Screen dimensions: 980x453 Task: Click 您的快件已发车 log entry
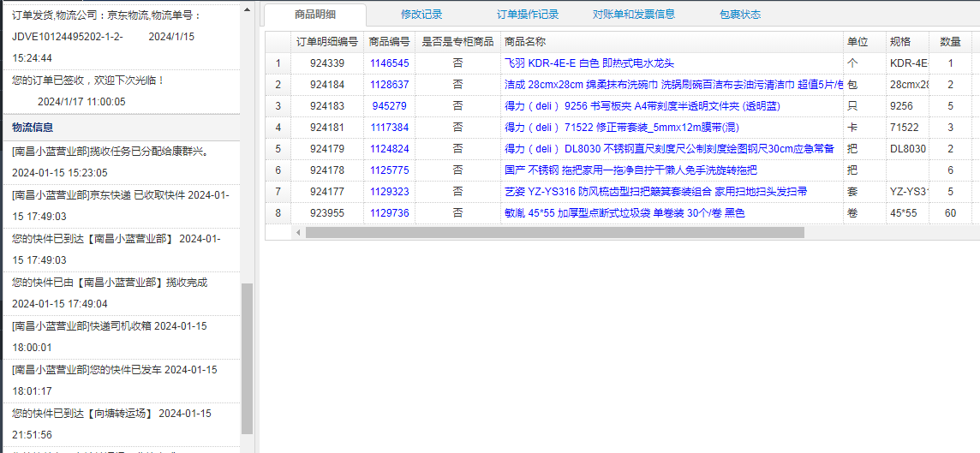click(122, 380)
